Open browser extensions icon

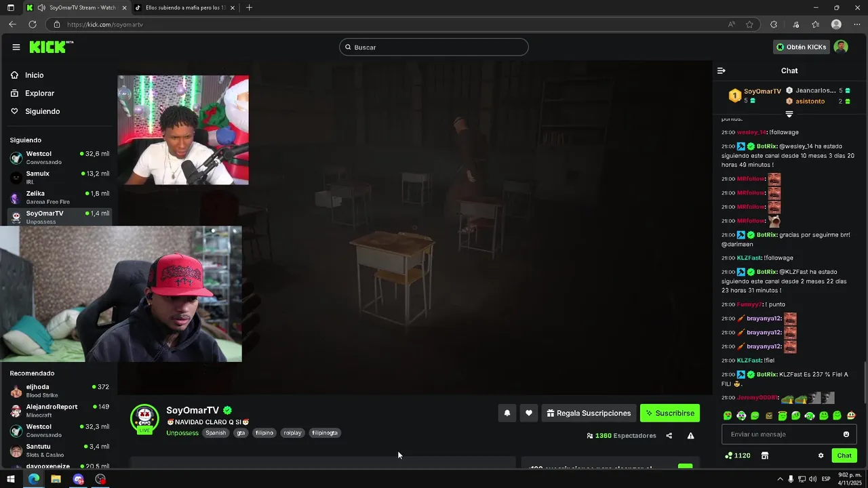coord(774,24)
